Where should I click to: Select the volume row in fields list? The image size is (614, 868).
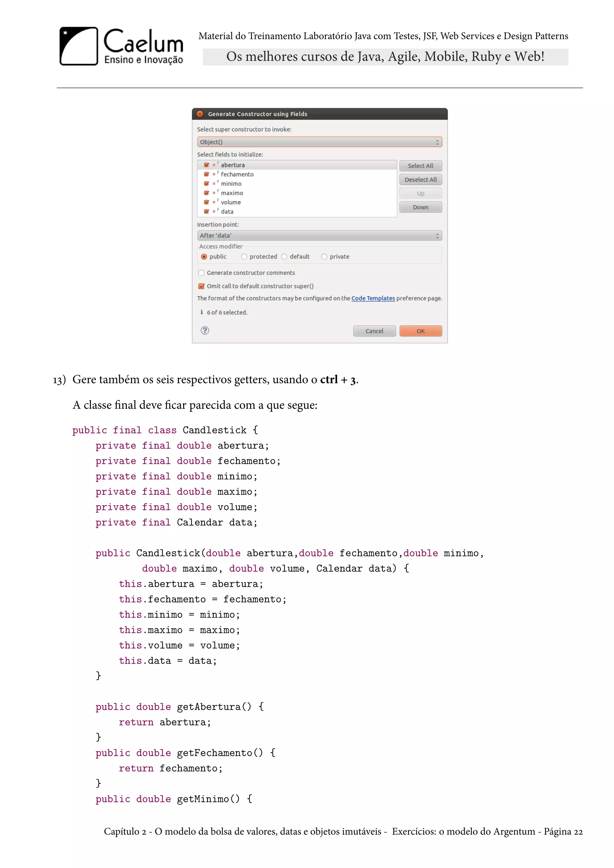[297, 202]
